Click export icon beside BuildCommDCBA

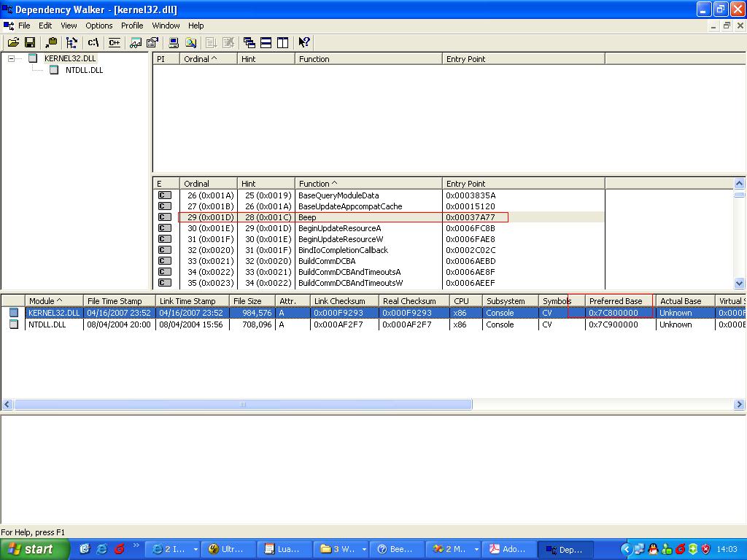[165, 261]
